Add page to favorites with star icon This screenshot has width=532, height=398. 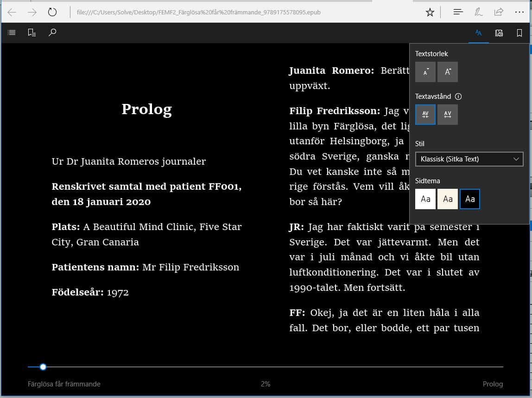tap(430, 13)
